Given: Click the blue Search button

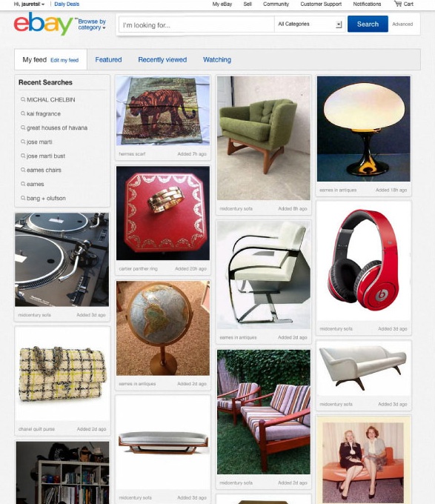Looking at the screenshot, I should pyautogui.click(x=368, y=24).
